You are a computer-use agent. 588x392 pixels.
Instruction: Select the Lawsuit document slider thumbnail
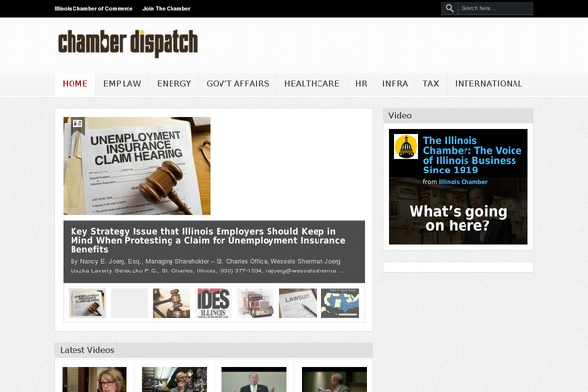(298, 303)
